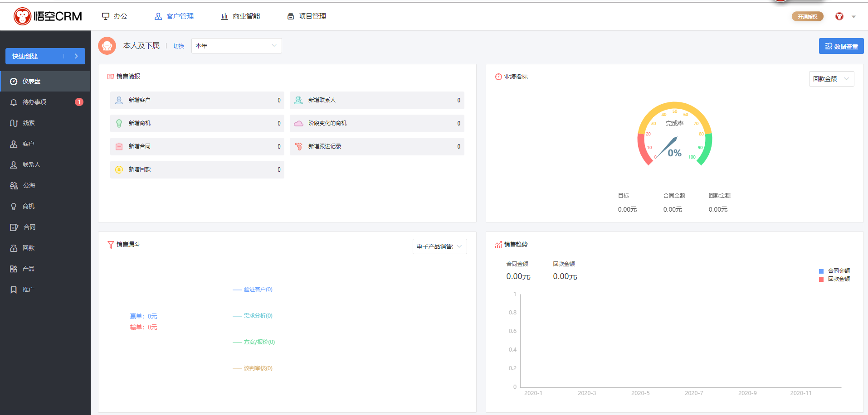The width and height of the screenshot is (868, 415).
Task: Click the 回款 sidebar icon
Action: pos(14,248)
